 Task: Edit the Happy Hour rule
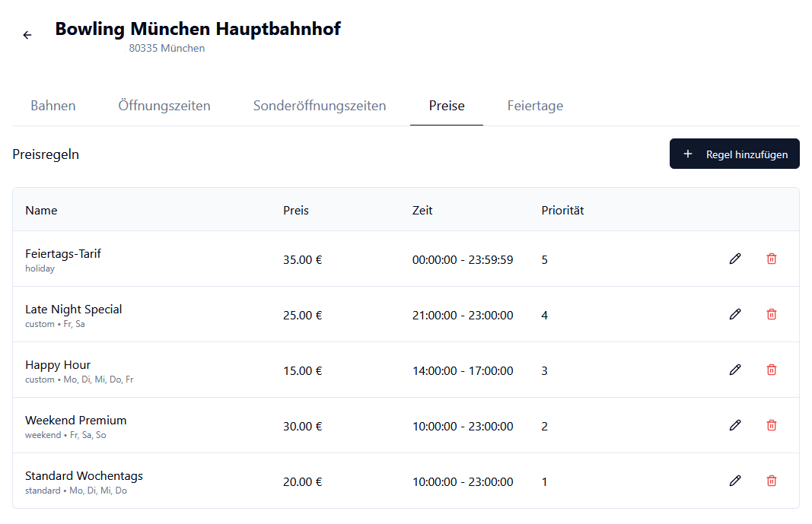pyautogui.click(x=734, y=370)
